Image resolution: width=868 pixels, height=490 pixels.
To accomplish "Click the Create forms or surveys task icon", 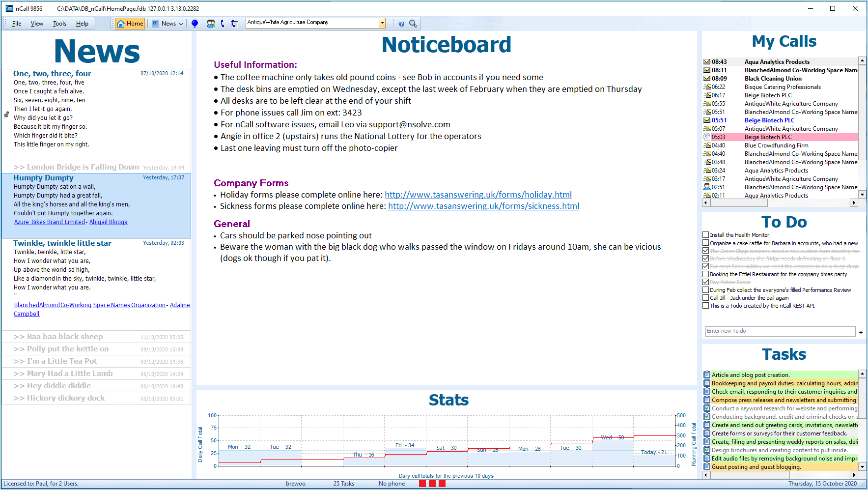I will pos(707,433).
